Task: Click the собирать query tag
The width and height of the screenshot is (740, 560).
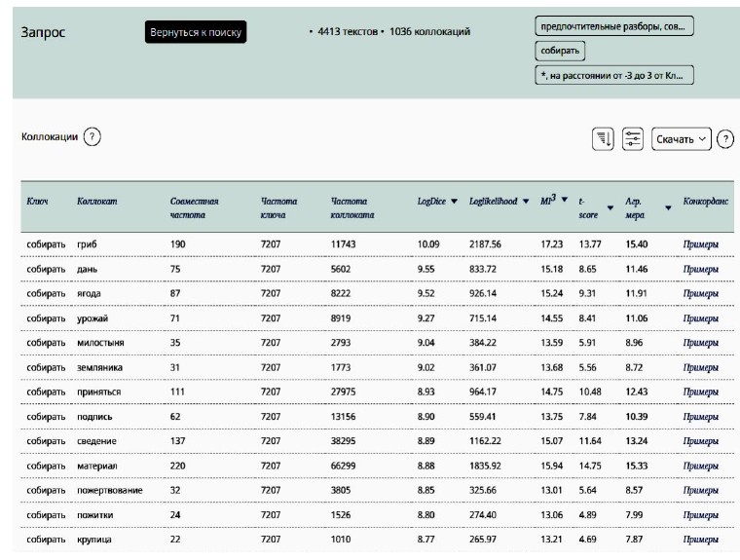Action: point(560,51)
